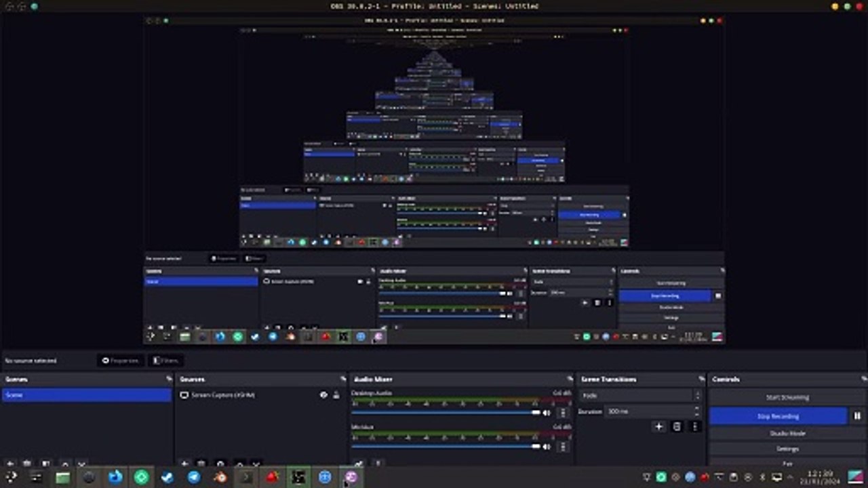
Task: Select the Scene entry in Scenes list
Action: click(x=87, y=395)
